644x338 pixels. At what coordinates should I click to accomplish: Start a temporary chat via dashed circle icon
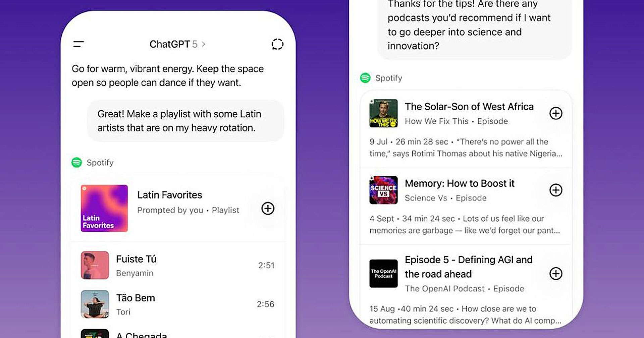(277, 44)
